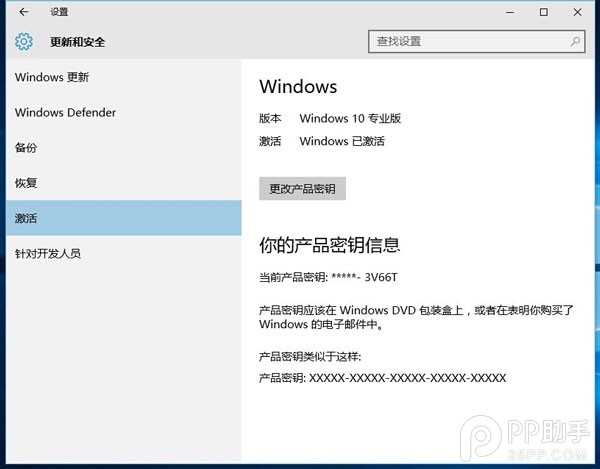Click the 你的产品密钥信息 heading
Screen dimensions: 600x469
[329, 245]
